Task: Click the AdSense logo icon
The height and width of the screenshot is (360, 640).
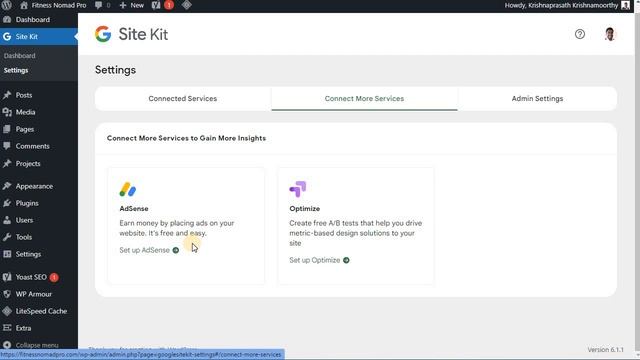Action: coord(128,189)
